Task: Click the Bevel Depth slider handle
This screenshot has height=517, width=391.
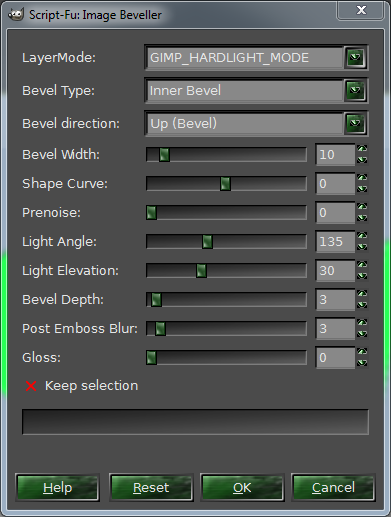Action: point(156,300)
